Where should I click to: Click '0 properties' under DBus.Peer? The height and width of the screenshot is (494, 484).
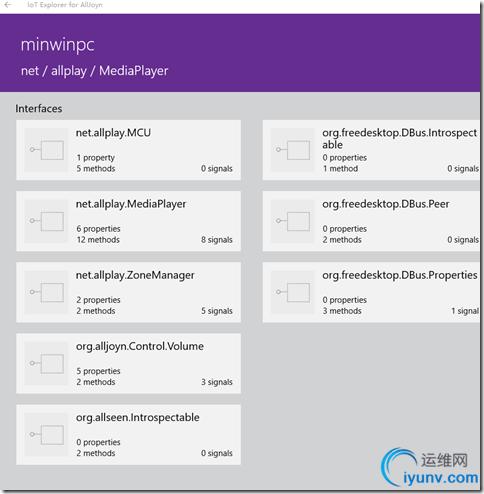(345, 229)
